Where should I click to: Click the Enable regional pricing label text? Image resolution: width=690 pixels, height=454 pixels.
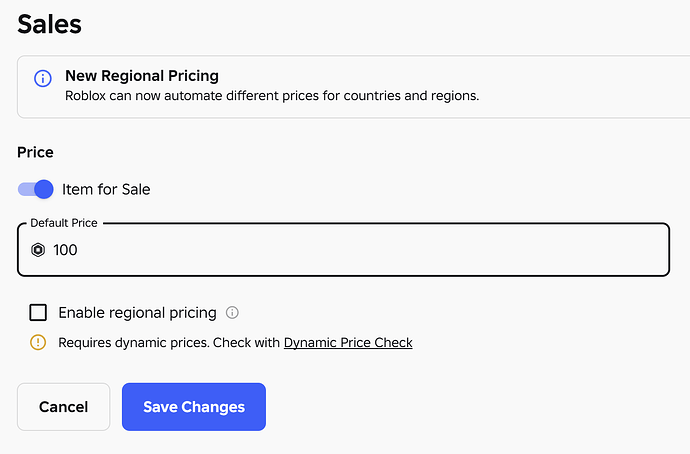[x=137, y=312]
